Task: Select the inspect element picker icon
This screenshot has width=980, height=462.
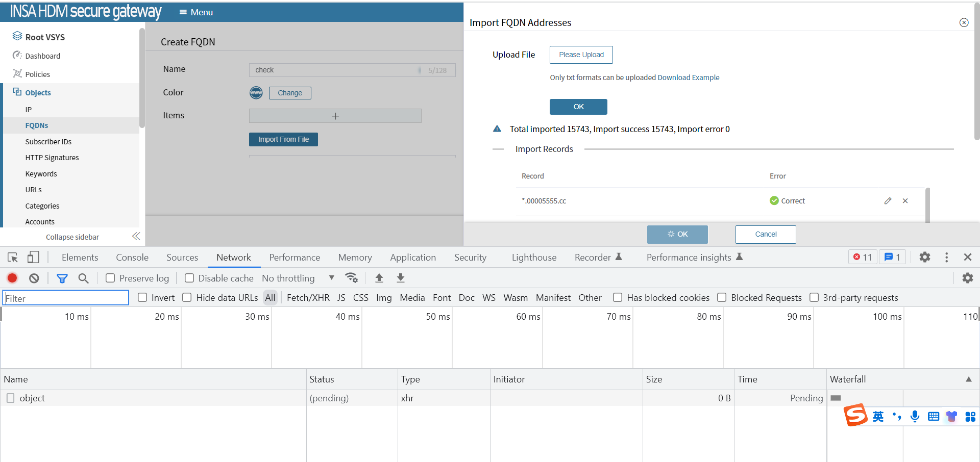Action: coord(13,258)
